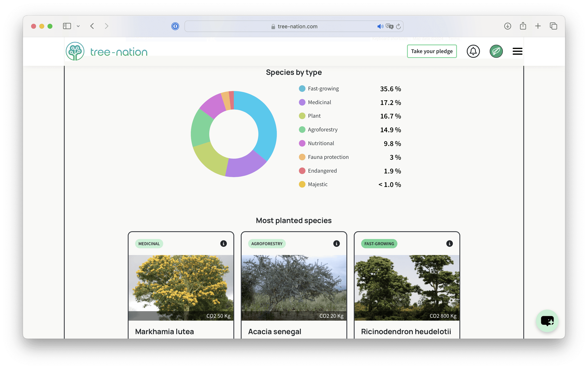Click the Agroforestry legend label
The height and width of the screenshot is (369, 588).
(323, 130)
